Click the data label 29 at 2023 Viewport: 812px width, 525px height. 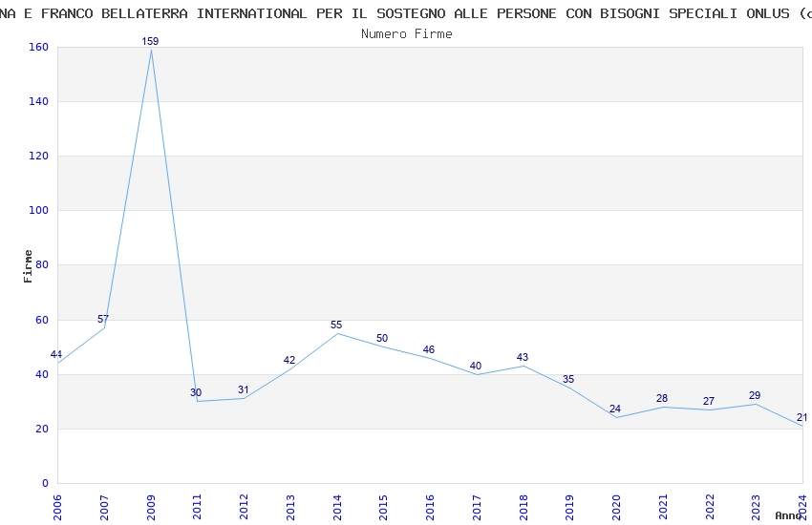point(755,396)
